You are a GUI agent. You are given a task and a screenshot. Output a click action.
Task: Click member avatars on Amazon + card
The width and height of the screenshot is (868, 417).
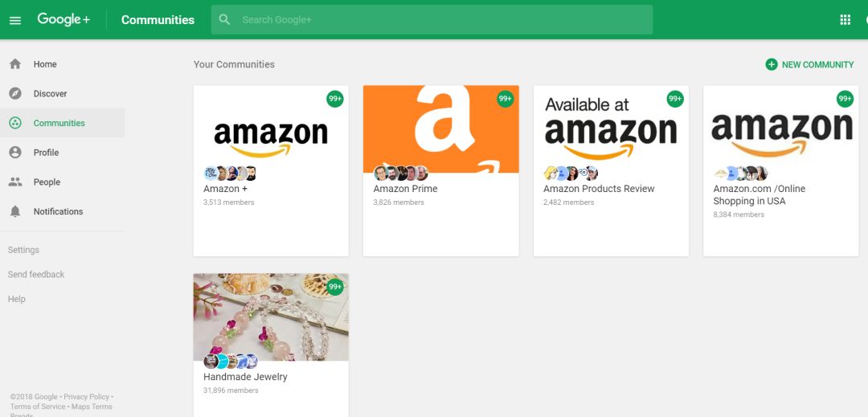pos(231,173)
